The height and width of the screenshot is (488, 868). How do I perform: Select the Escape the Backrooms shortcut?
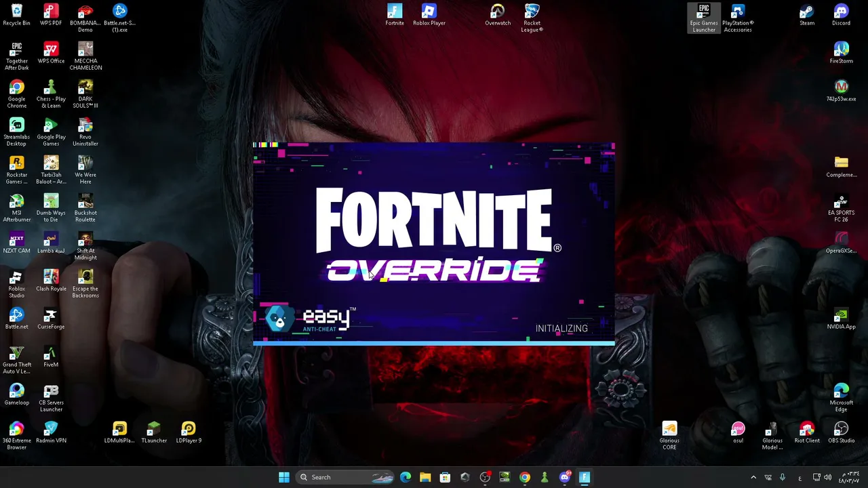click(x=85, y=284)
